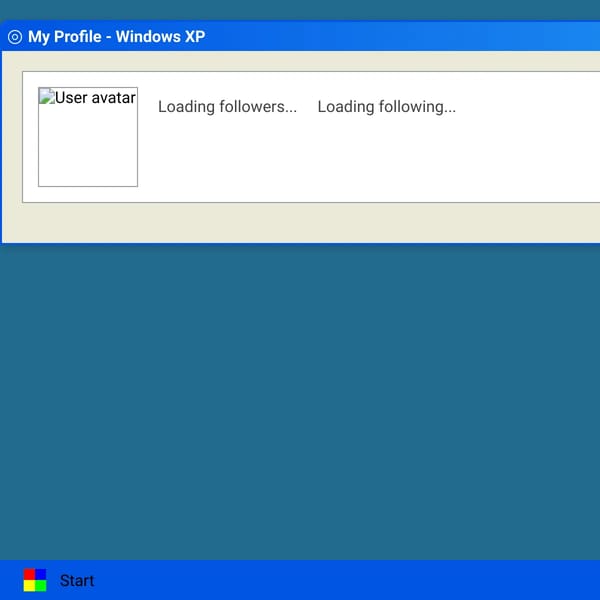Click the circular icon in the title bar
The width and height of the screenshot is (600, 600).
15,37
